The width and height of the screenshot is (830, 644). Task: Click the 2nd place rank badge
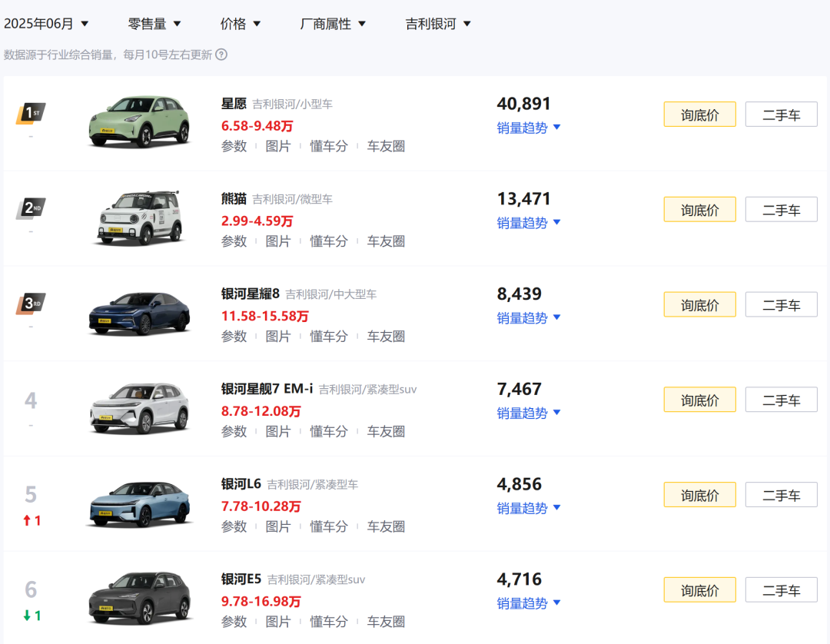[31, 208]
